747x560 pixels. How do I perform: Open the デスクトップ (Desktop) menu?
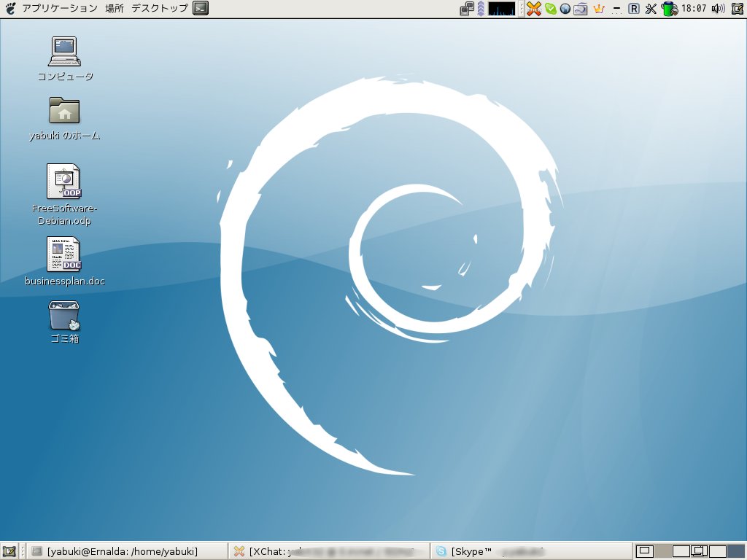160,8
